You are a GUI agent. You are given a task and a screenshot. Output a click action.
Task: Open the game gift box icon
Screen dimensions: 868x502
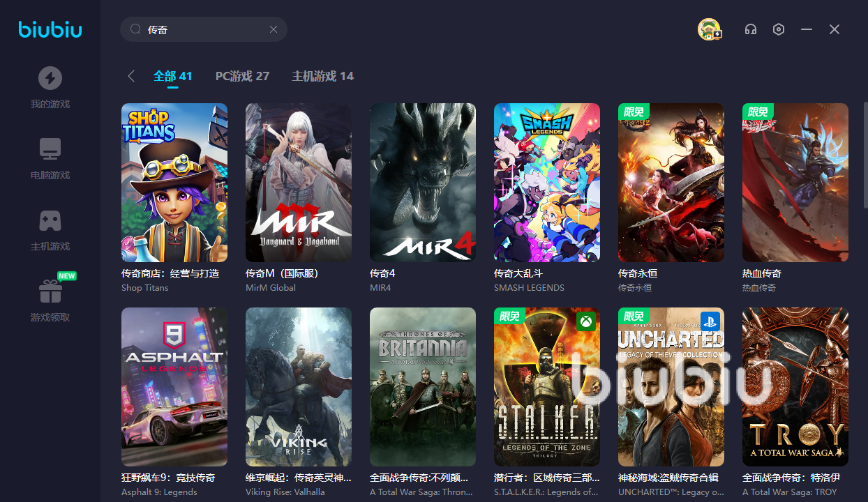point(50,291)
